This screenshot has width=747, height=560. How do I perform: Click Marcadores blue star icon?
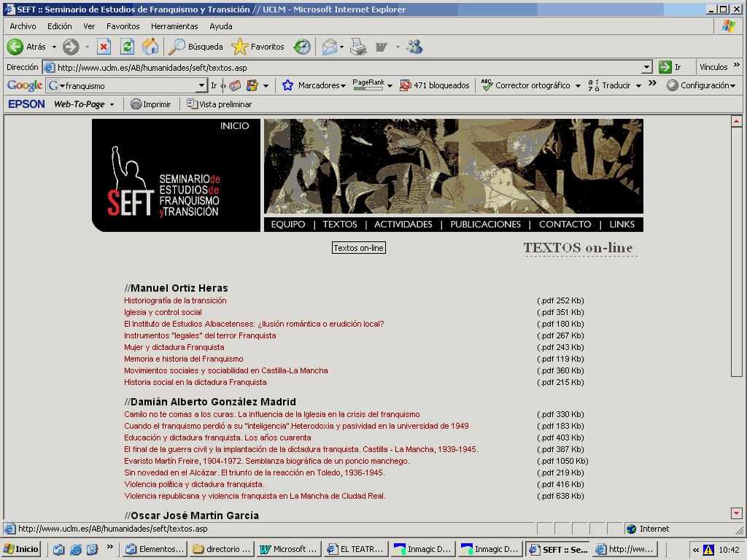click(287, 85)
